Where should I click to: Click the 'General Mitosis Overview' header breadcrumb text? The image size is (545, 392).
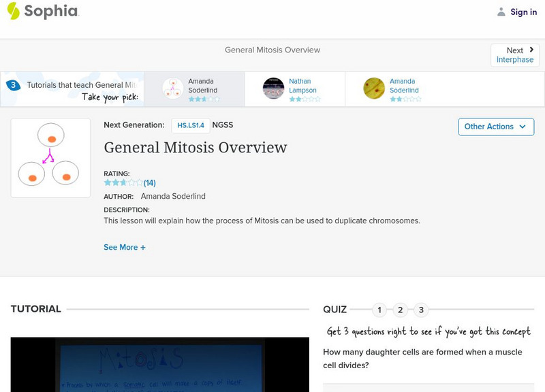pyautogui.click(x=272, y=50)
